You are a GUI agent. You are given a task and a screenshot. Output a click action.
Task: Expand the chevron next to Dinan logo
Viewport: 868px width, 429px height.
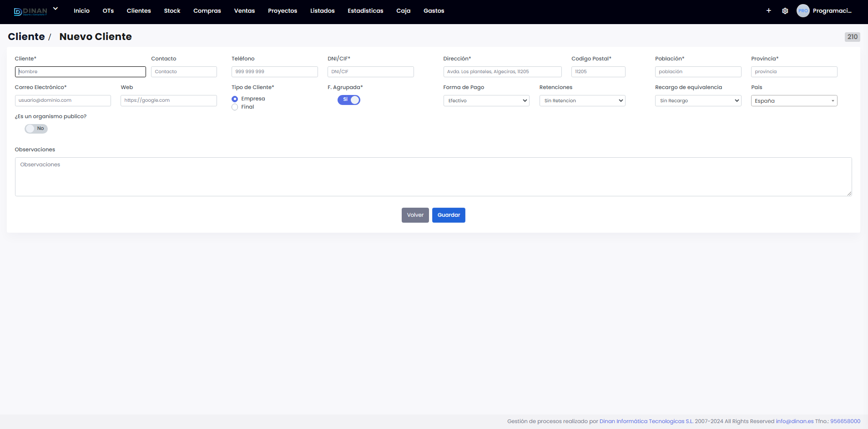point(56,9)
